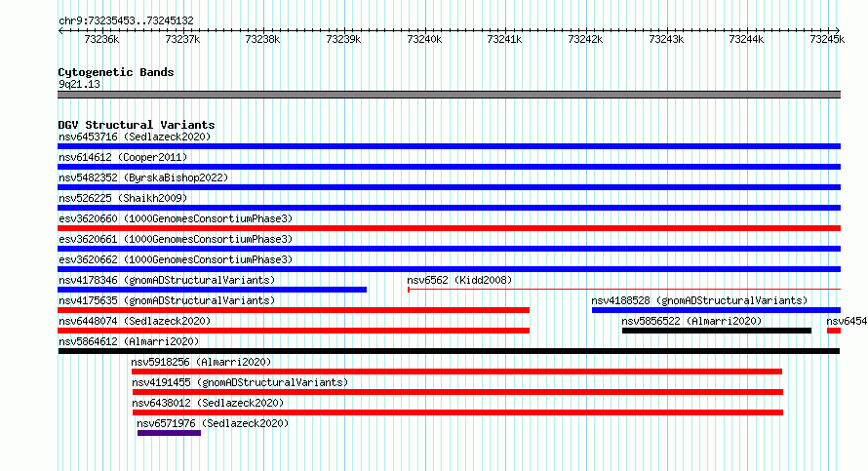Viewport: 868px width, 471px height.
Task: Click the 73236k ruler tick label
Action: (x=101, y=39)
